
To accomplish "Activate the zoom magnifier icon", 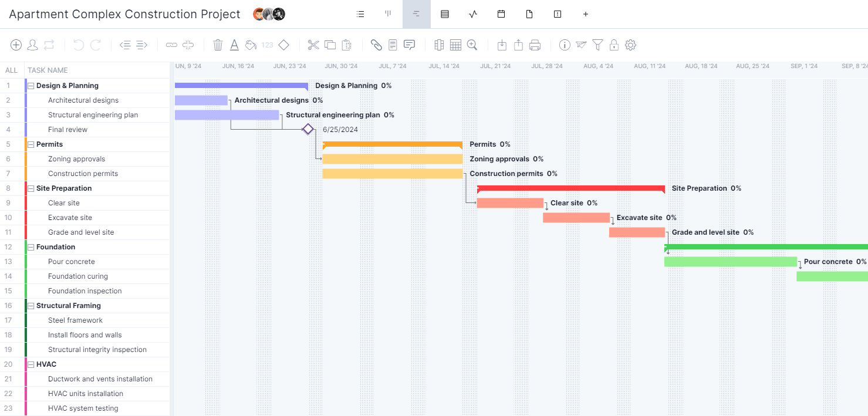I will tap(472, 45).
